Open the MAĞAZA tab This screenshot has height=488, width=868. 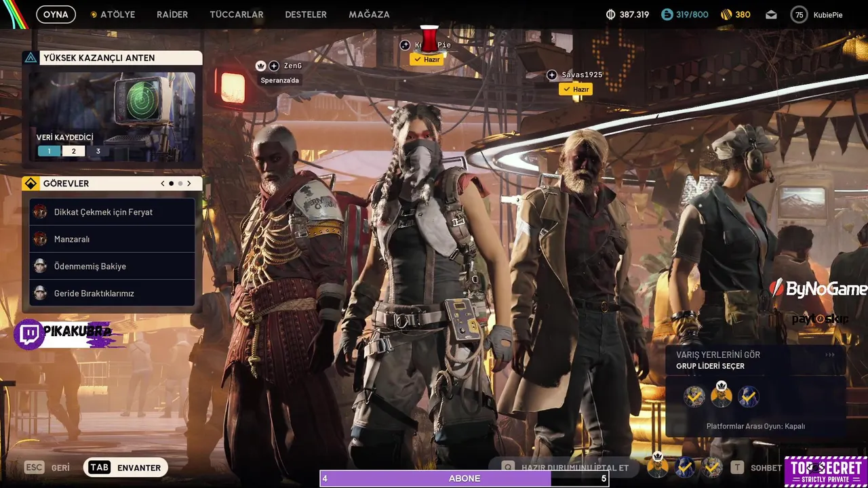(369, 14)
